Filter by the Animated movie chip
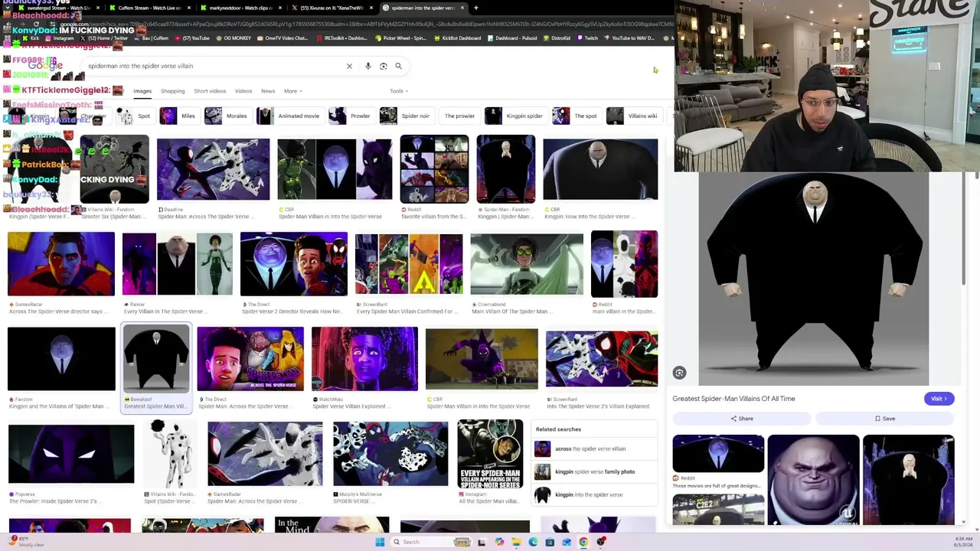This screenshot has width=980, height=551. (x=289, y=116)
